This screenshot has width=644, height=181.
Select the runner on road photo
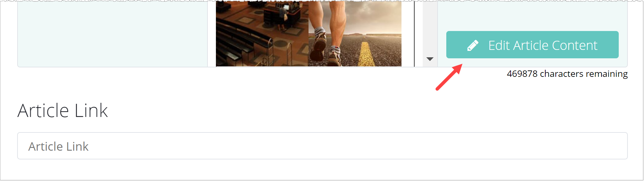[x=355, y=33]
